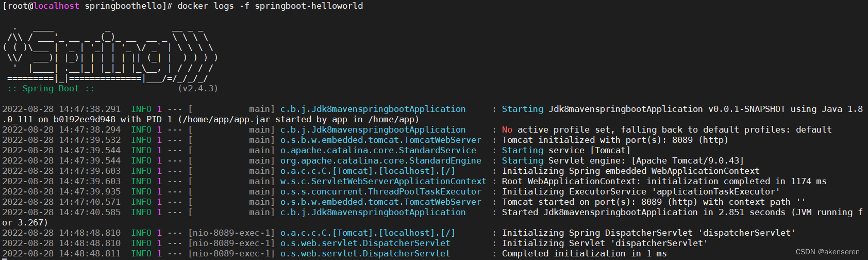Click the timestamp '14:47:38.294'
The height and width of the screenshot is (260, 868).
pos(90,130)
